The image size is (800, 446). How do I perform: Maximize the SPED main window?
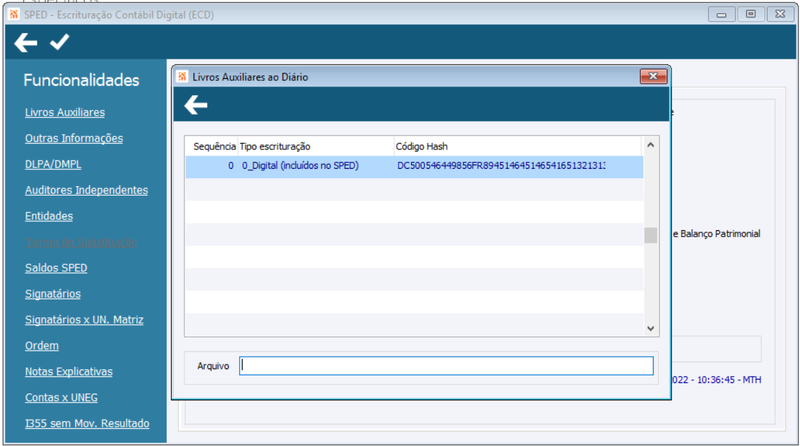pyautogui.click(x=751, y=14)
